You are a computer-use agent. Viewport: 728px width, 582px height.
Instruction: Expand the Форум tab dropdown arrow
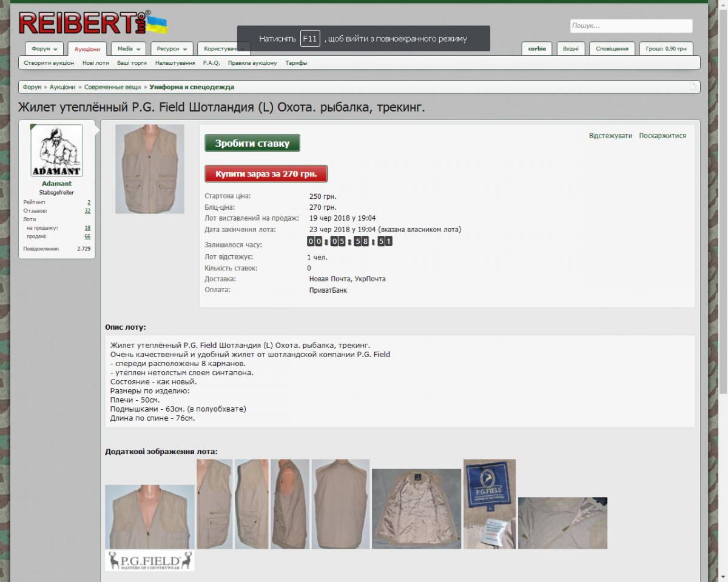[55, 49]
